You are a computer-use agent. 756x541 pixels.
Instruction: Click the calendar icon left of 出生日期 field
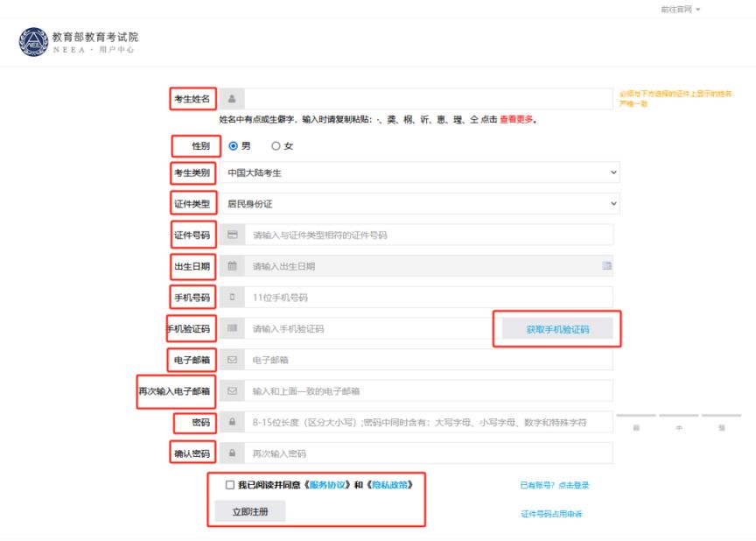(x=233, y=265)
